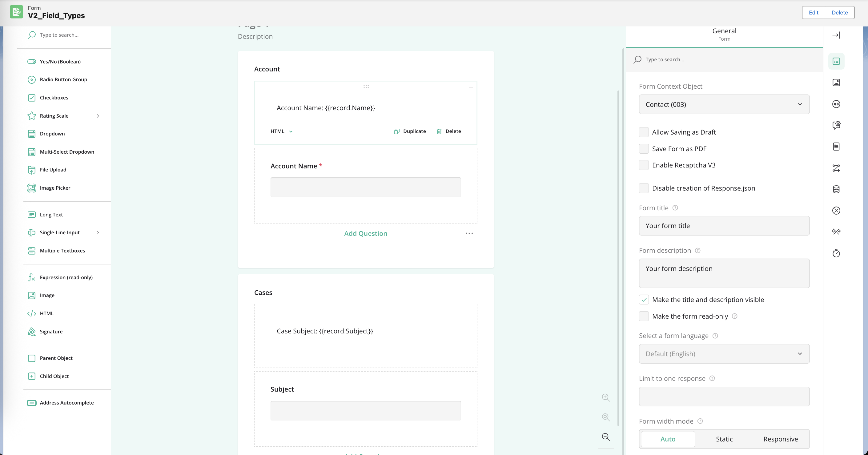Open the Form Context Object dropdown
The image size is (868, 455).
[724, 104]
